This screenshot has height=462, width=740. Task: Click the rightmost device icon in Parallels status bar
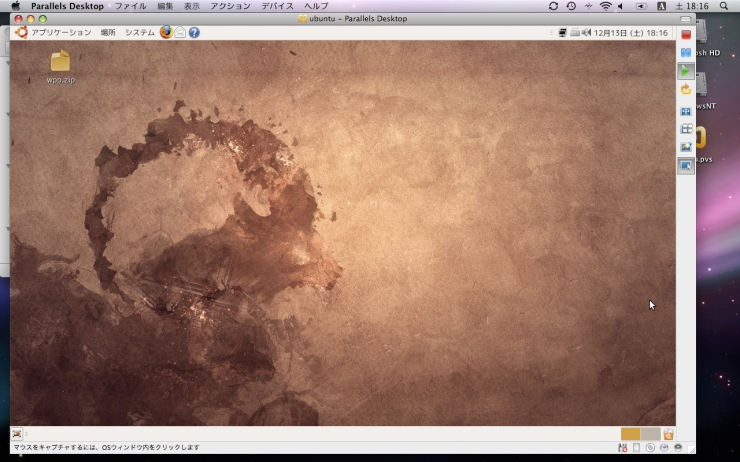[678, 447]
